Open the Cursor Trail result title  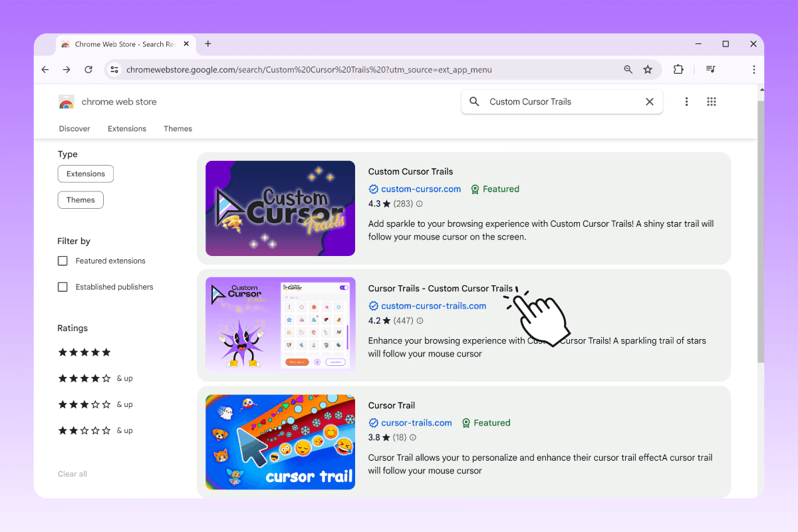[392, 406]
